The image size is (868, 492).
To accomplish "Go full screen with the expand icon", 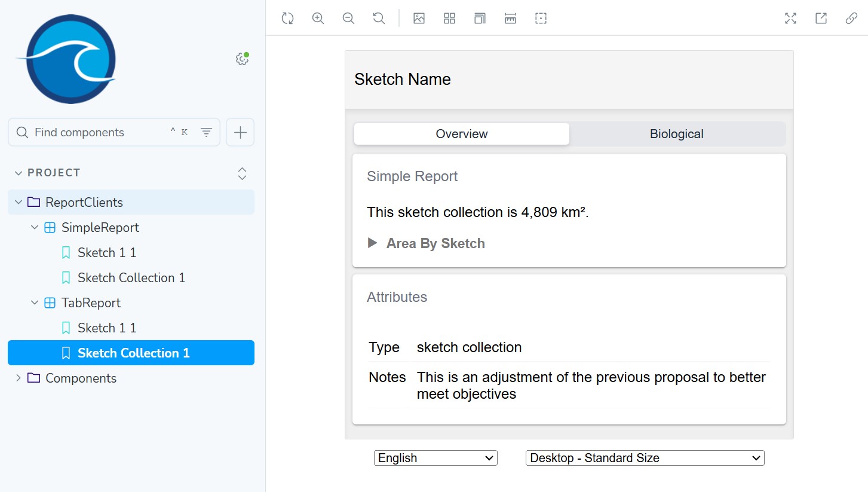I will pos(790,18).
